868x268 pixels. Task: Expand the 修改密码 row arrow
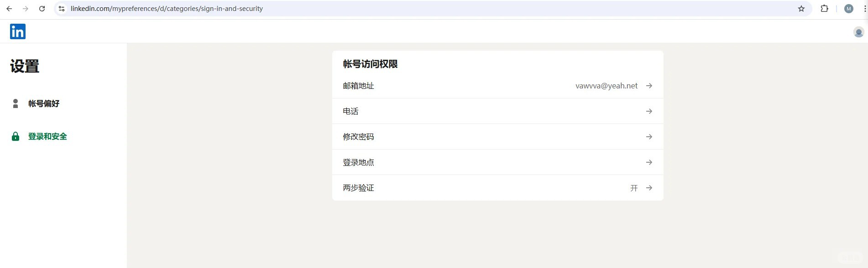click(649, 137)
